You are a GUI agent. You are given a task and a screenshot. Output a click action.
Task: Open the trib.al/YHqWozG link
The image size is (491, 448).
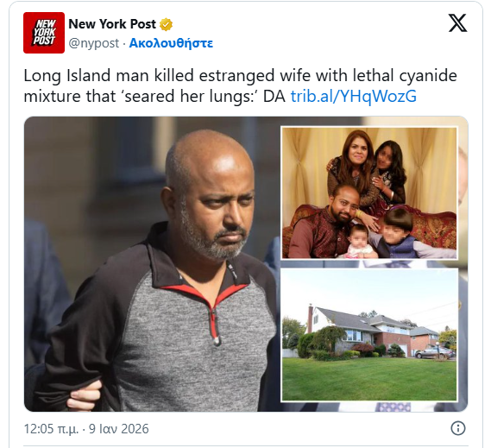click(x=354, y=96)
